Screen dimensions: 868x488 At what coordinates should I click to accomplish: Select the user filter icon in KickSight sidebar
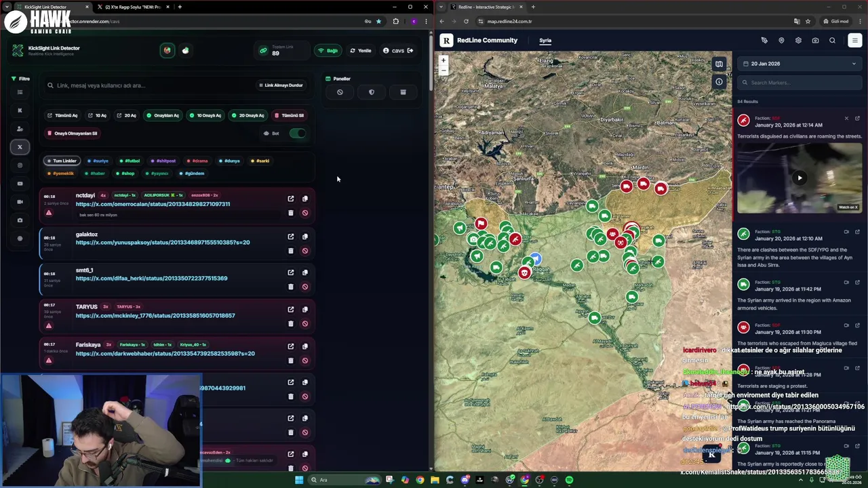pos(20,128)
